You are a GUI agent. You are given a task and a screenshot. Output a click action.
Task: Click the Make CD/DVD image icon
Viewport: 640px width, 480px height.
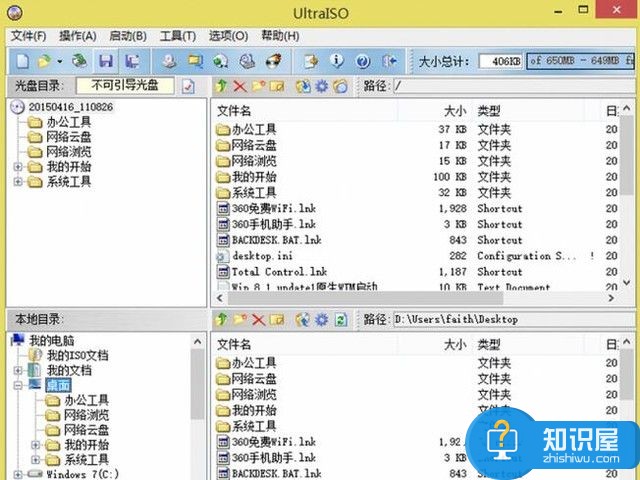(169, 61)
